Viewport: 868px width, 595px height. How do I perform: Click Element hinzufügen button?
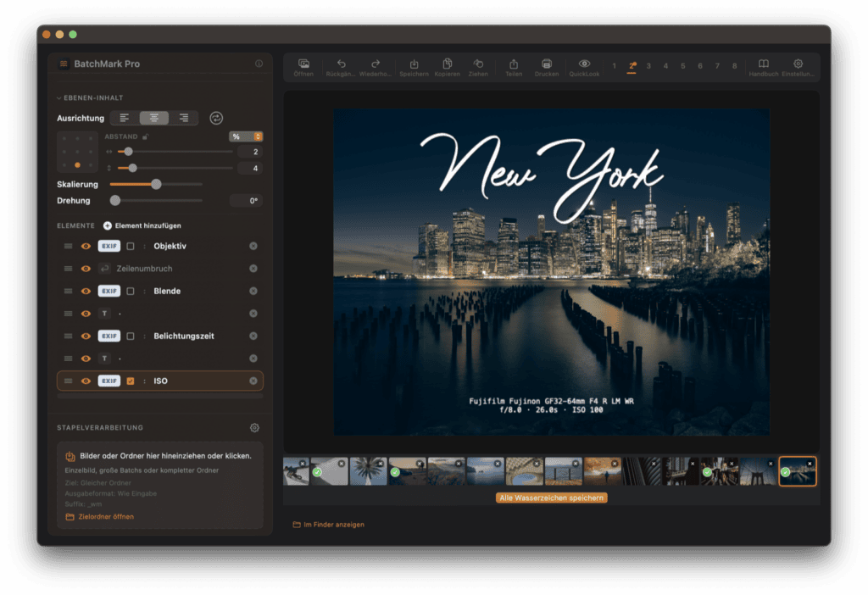[142, 225]
